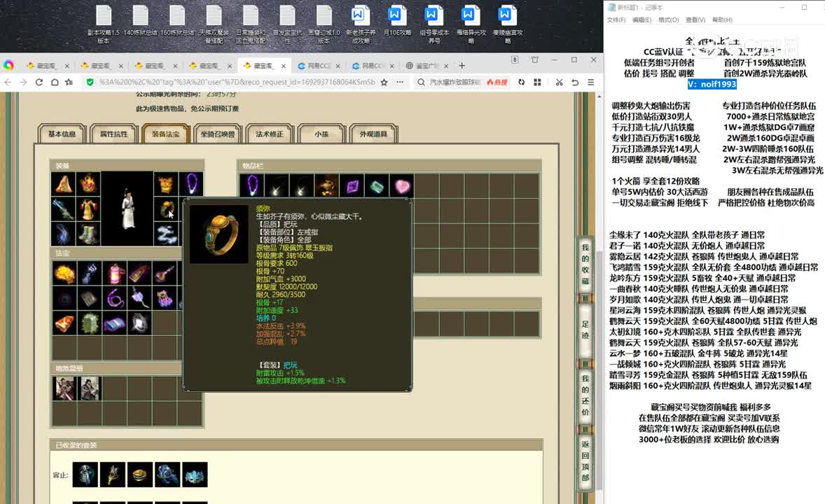The image size is (825, 504).
Task: Select the golden cloud first 法宝 icon
Action: [64, 273]
